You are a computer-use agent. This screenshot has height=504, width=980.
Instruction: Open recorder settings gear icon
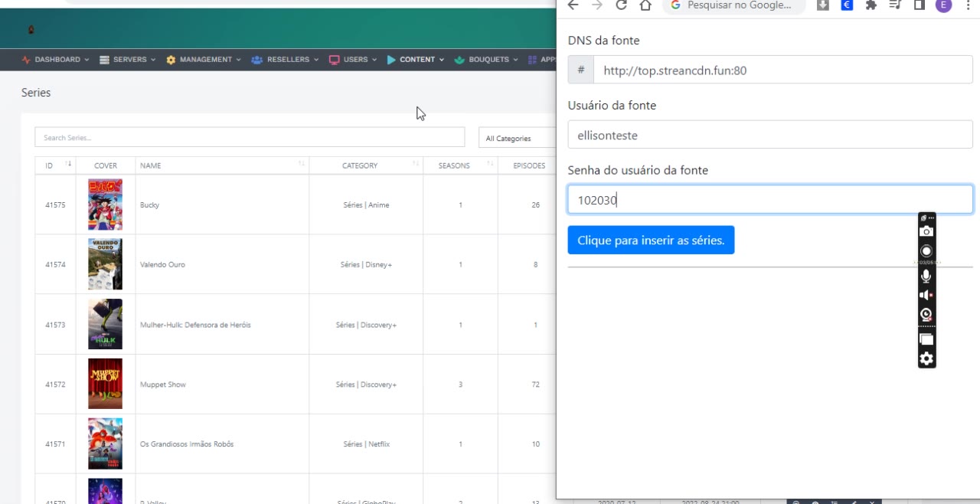[x=926, y=358]
